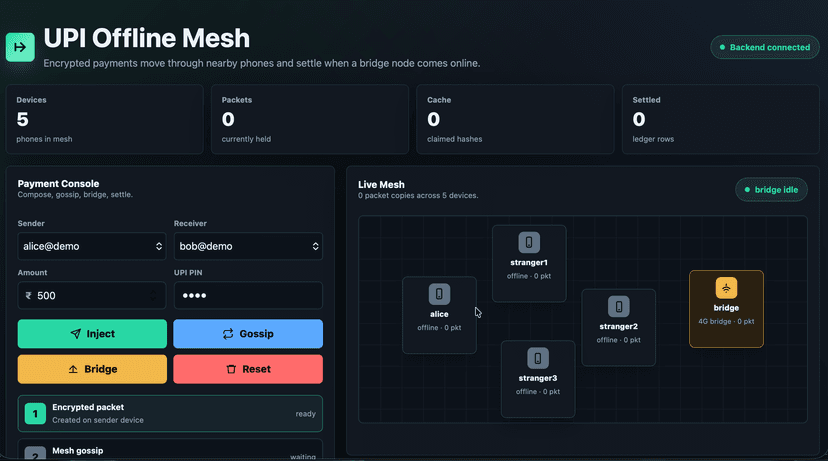
Task: Click 'Created on sender device' text
Action: (98, 420)
